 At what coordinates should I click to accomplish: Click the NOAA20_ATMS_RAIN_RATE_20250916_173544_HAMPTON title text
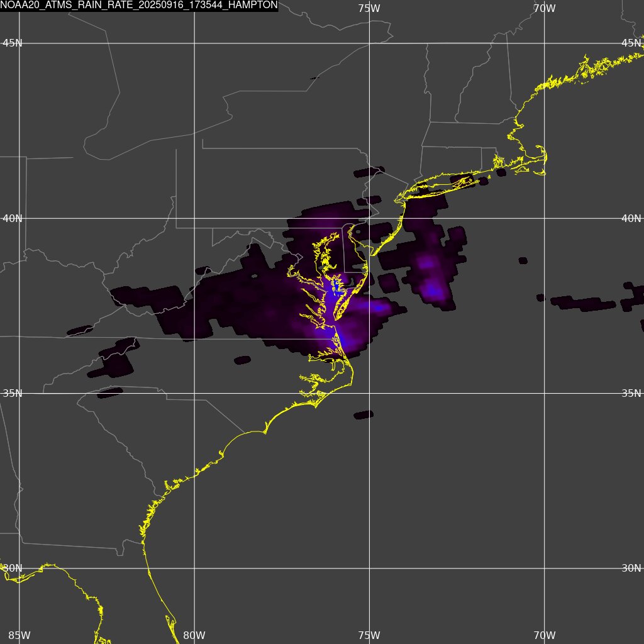point(139,5)
